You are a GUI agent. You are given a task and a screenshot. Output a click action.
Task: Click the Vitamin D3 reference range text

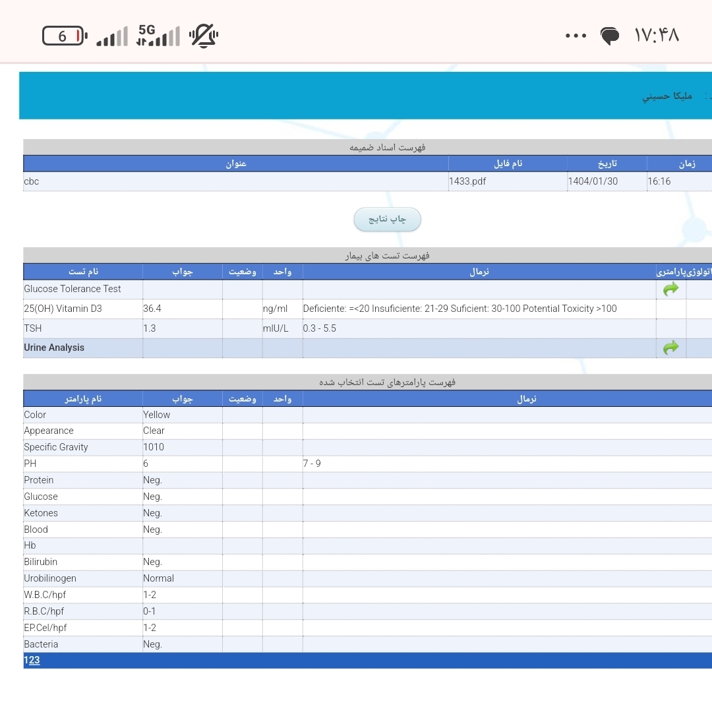point(460,309)
